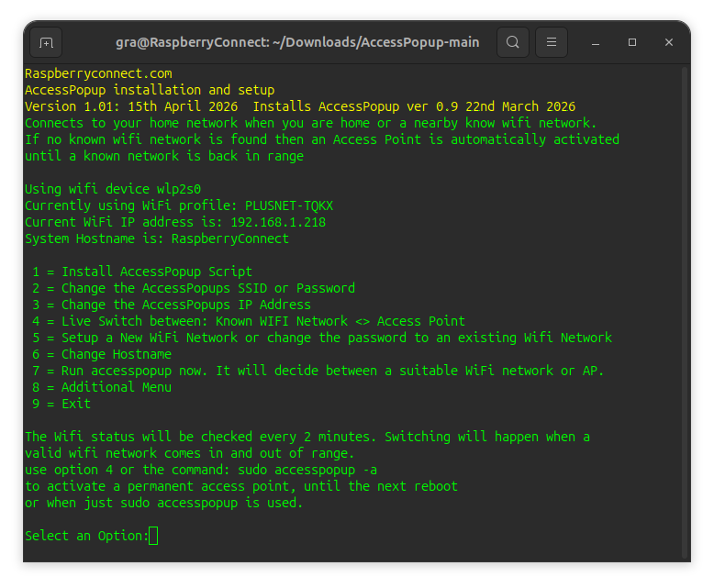Click line or when just sudo accesspopup
The image size is (714, 588).
click(x=164, y=503)
